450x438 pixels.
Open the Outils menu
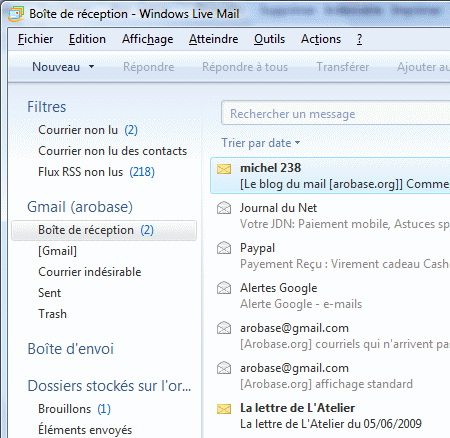coord(269,39)
